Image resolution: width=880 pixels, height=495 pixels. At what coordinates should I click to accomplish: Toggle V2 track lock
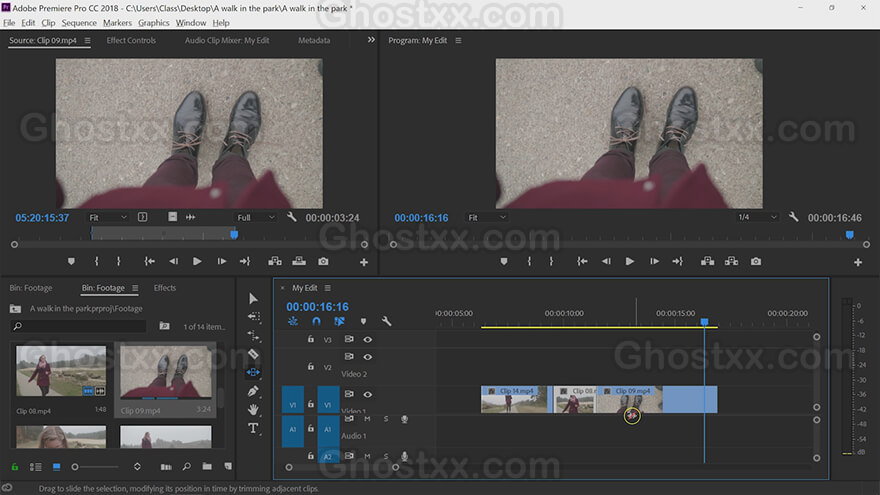click(310, 366)
